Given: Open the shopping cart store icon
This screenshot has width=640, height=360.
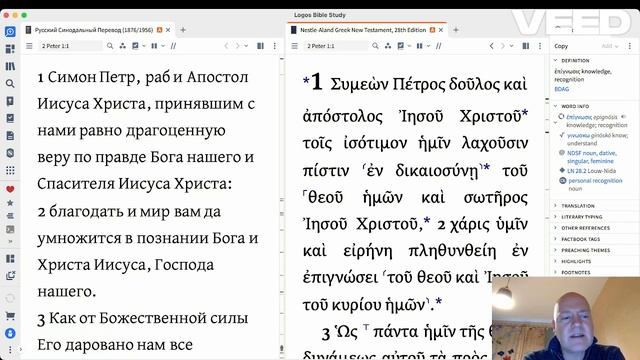Looking at the screenshot, I should point(10,316).
